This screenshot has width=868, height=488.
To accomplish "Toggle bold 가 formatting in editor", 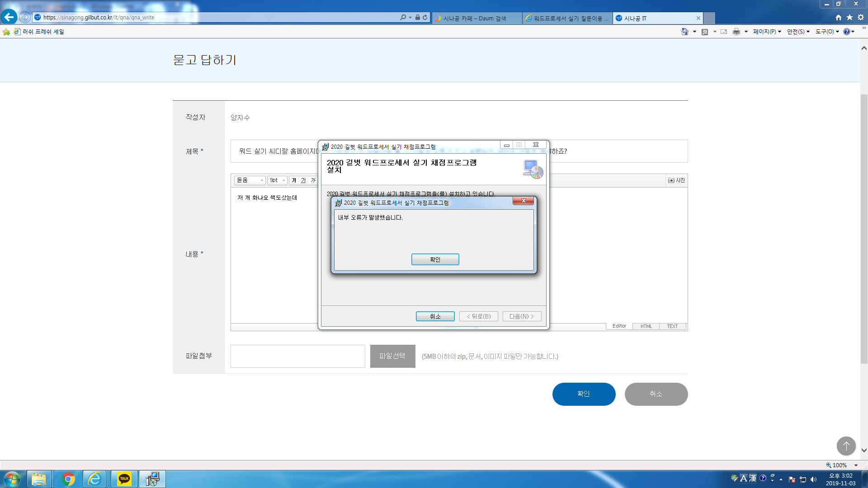I will 294,180.
